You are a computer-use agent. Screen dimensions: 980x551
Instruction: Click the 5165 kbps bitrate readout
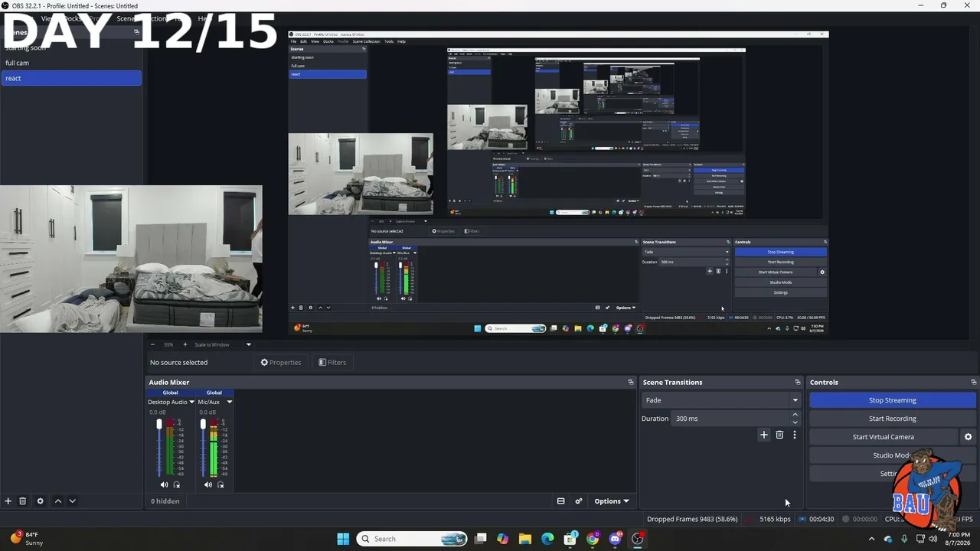(775, 519)
